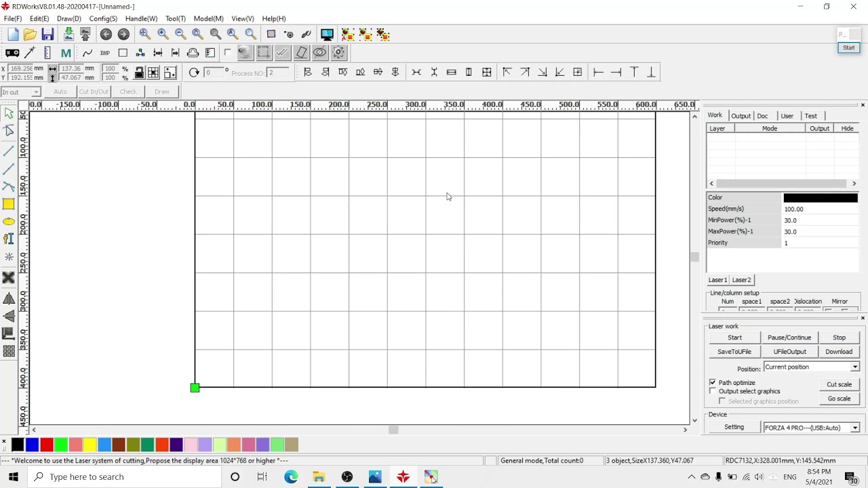Click the BMP bitmap icon
This screenshot has width=868, height=488.
click(x=105, y=53)
